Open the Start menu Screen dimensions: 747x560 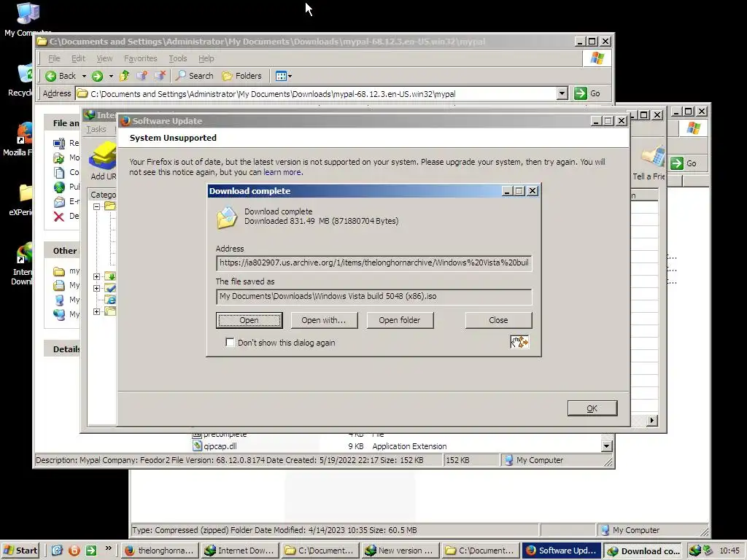(20, 551)
